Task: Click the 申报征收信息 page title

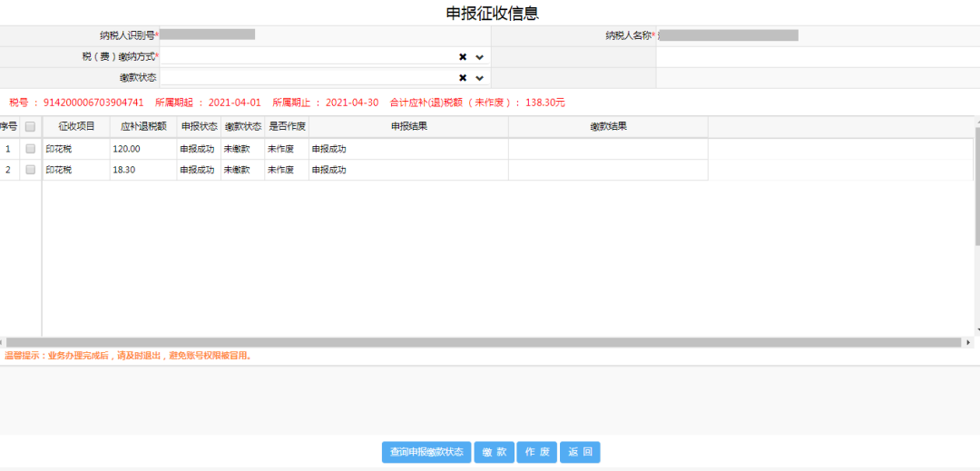Action: pos(493,13)
